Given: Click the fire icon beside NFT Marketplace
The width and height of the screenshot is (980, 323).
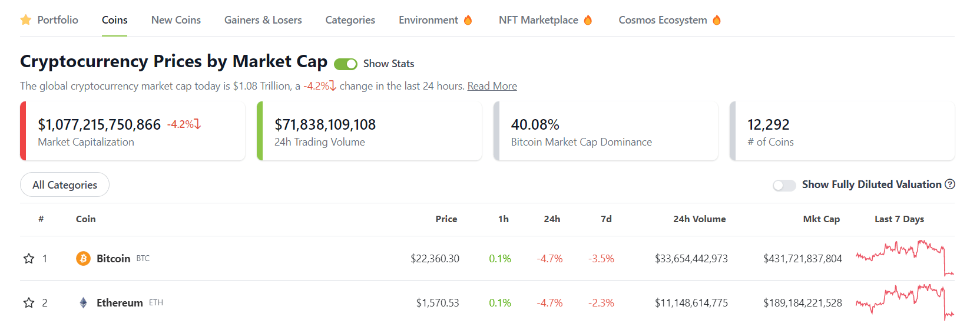Looking at the screenshot, I should point(588,20).
